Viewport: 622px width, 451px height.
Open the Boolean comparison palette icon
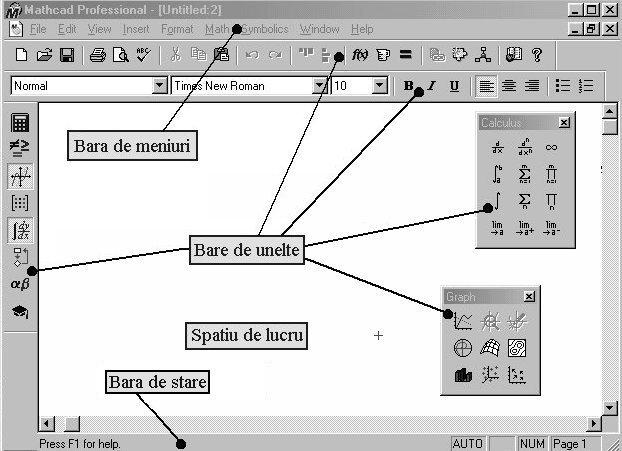20,148
